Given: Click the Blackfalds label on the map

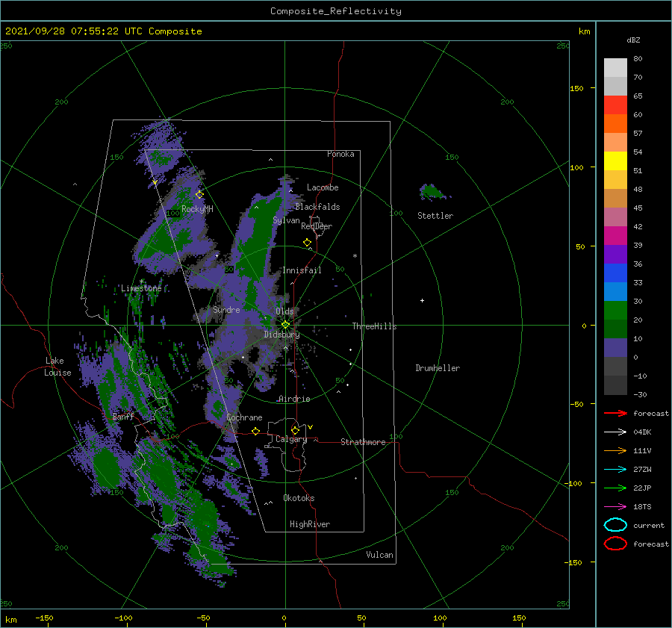Looking at the screenshot, I should [x=317, y=207].
